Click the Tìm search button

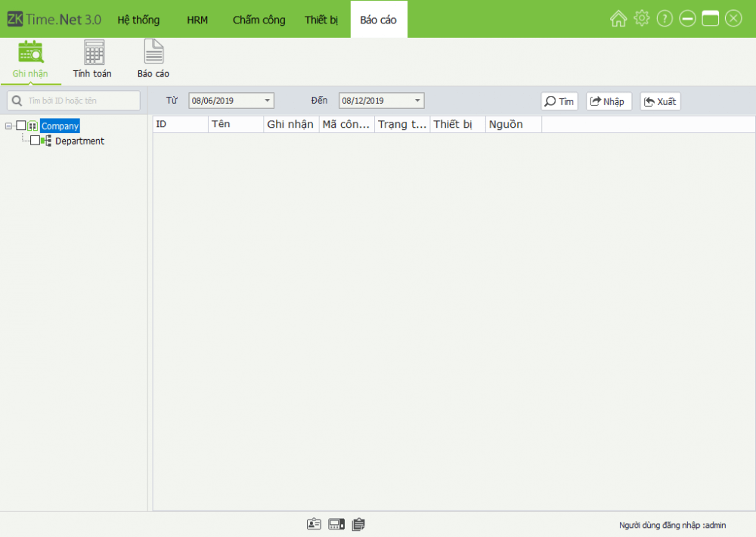click(x=559, y=101)
